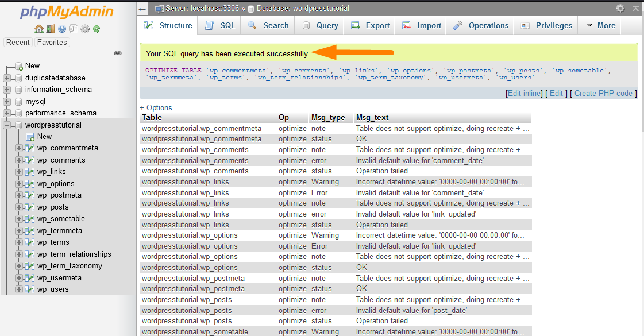Click the back arrow to collapse navigation panel

tap(142, 9)
